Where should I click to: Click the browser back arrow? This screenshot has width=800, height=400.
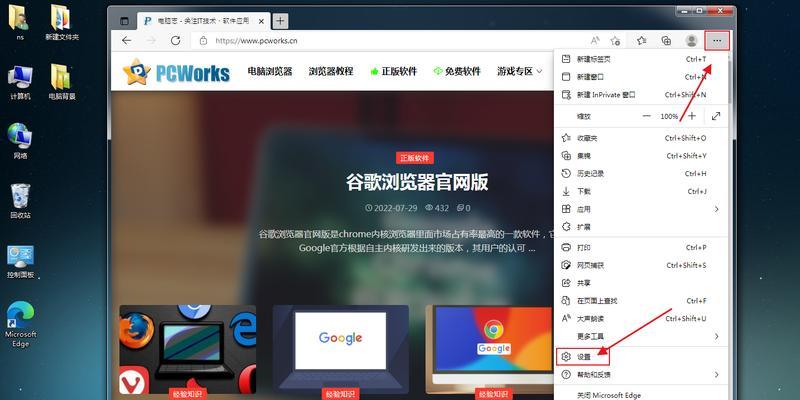click(127, 41)
